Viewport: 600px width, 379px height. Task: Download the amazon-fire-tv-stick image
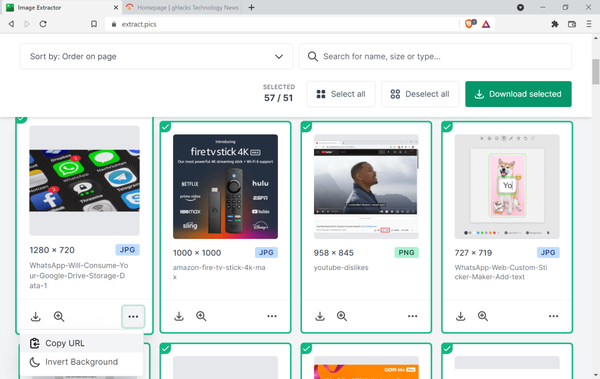click(x=179, y=316)
